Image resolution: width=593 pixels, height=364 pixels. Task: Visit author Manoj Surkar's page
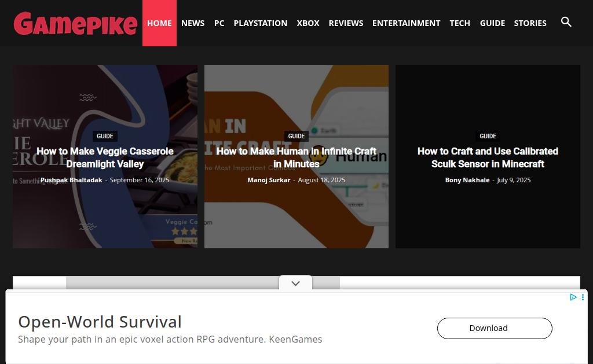tap(269, 180)
